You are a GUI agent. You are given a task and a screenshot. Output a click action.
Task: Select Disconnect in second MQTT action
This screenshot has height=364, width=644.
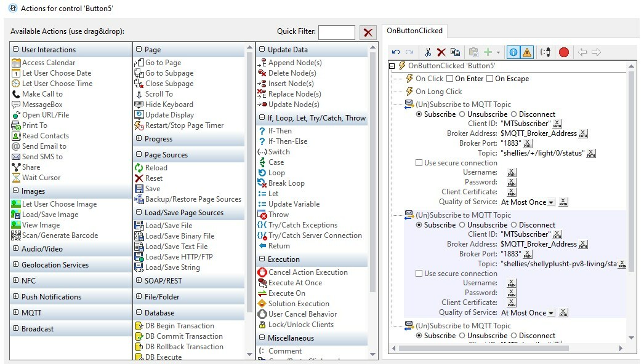point(514,225)
